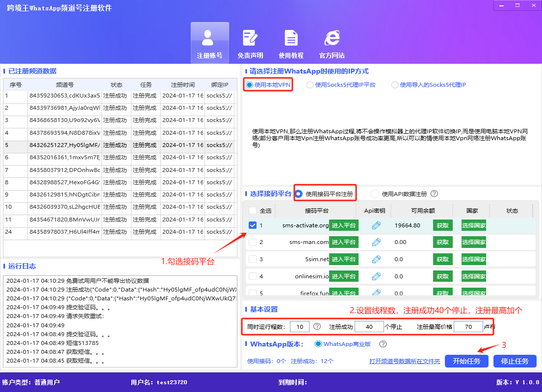Viewport: 542px width, 392px height.
Task: Click the pencil icon in 5sim.net row
Action: [x=376, y=259]
